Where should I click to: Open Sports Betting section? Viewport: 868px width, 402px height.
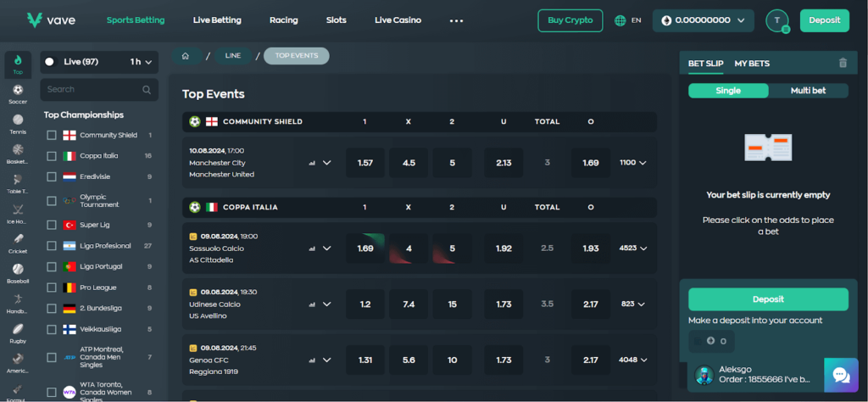coord(136,20)
